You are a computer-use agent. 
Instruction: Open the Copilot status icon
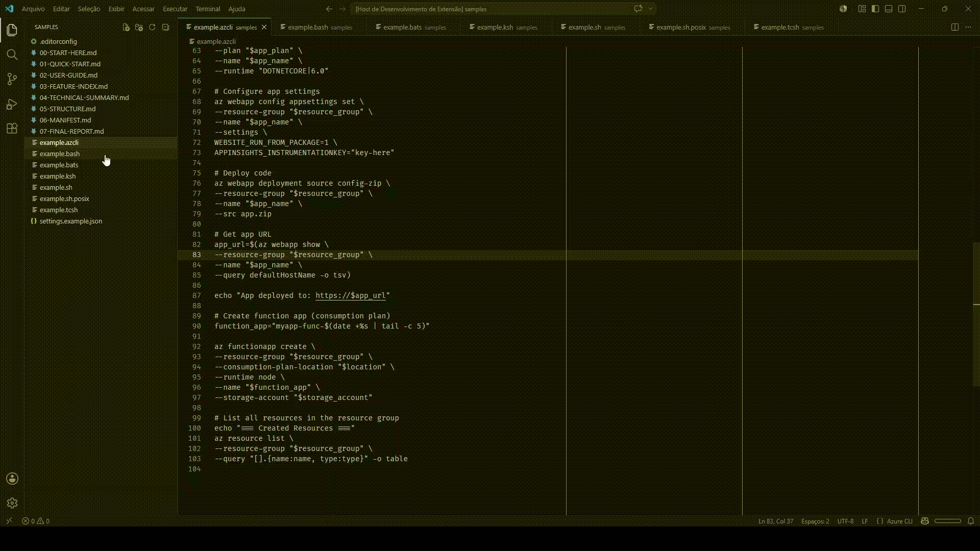(925, 521)
